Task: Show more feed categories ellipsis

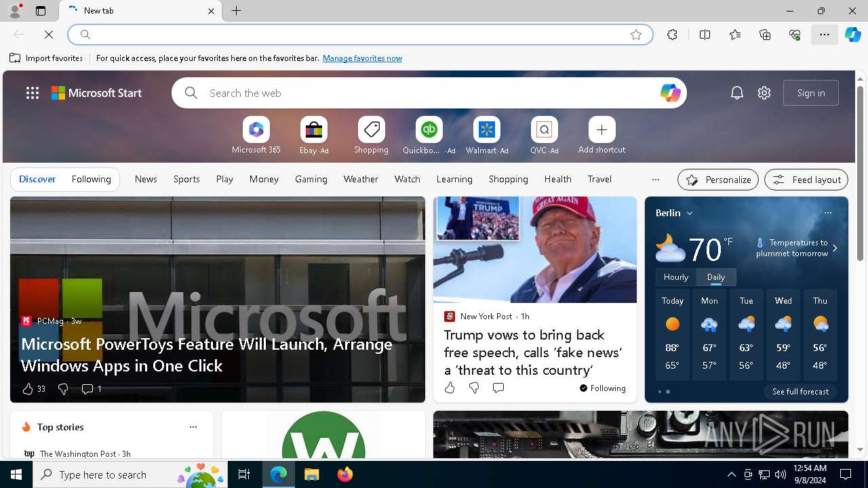Action: (655, 180)
